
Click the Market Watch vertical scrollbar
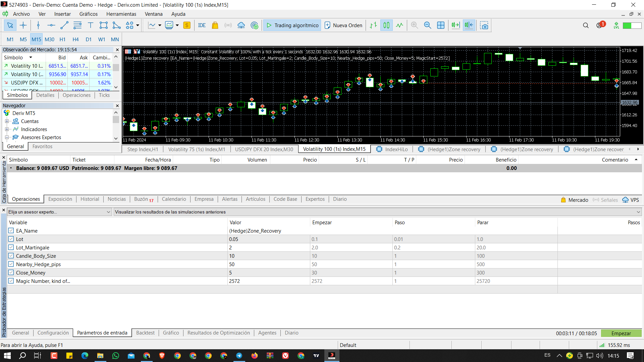[x=116, y=72]
